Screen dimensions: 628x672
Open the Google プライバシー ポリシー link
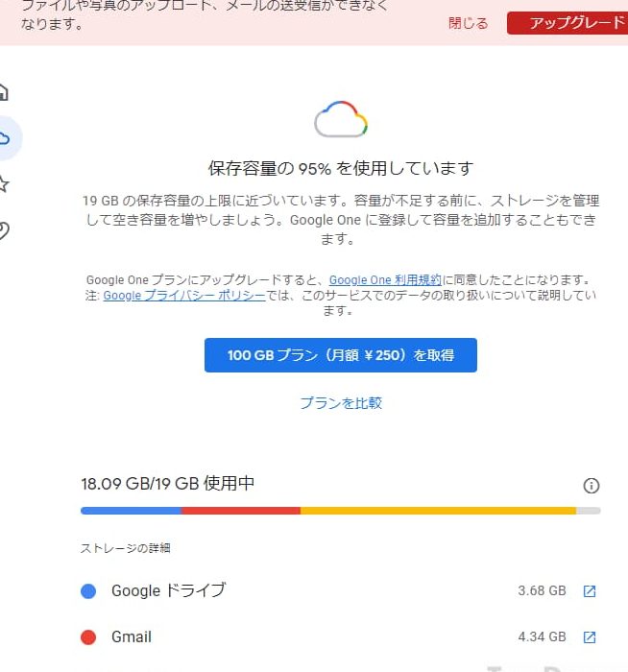pos(184,296)
